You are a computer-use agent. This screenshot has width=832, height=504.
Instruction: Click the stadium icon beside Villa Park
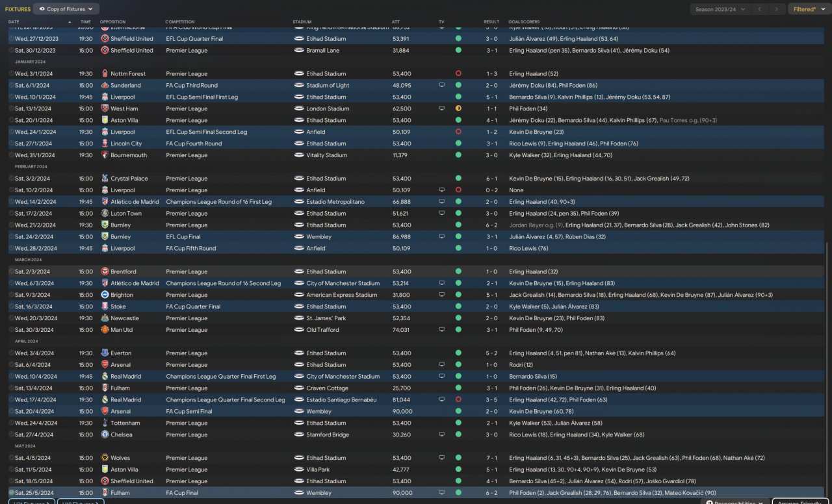(x=299, y=470)
